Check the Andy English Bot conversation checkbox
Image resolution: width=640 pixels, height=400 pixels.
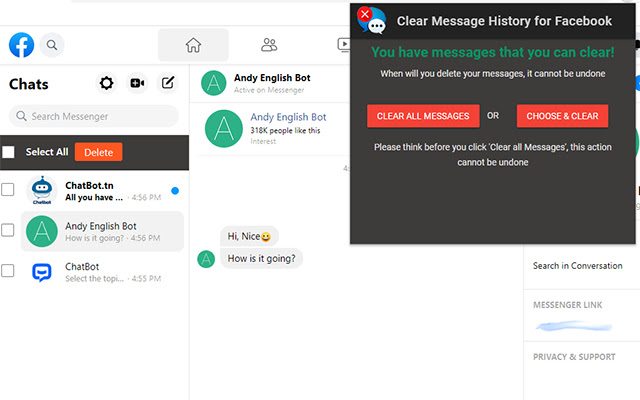(7, 230)
